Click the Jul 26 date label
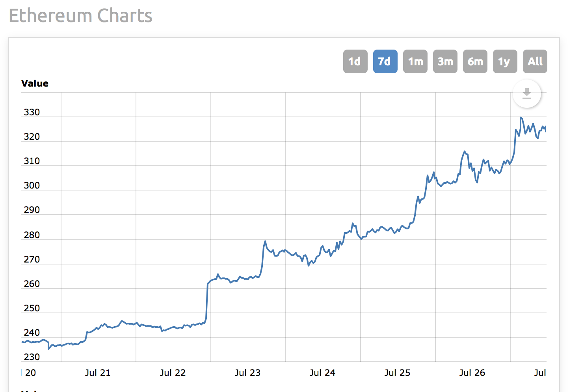Viewport: 569px width, 392px height. [x=472, y=373]
